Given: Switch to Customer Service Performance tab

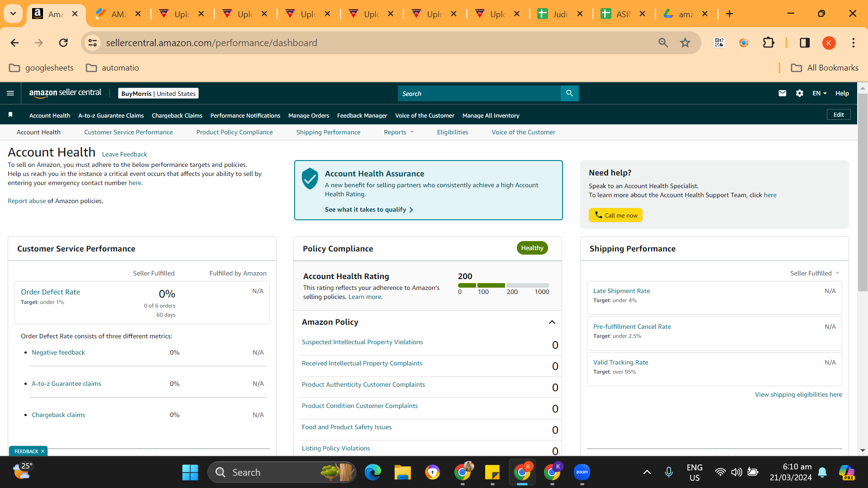Looking at the screenshot, I should pos(128,132).
